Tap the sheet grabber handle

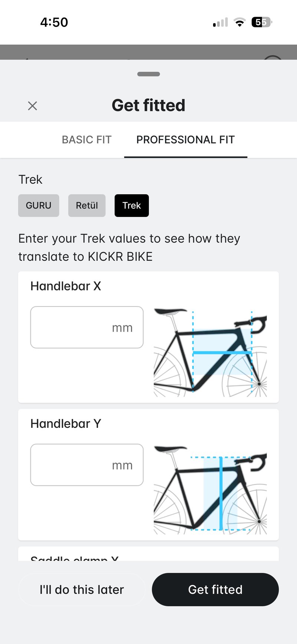tap(148, 74)
